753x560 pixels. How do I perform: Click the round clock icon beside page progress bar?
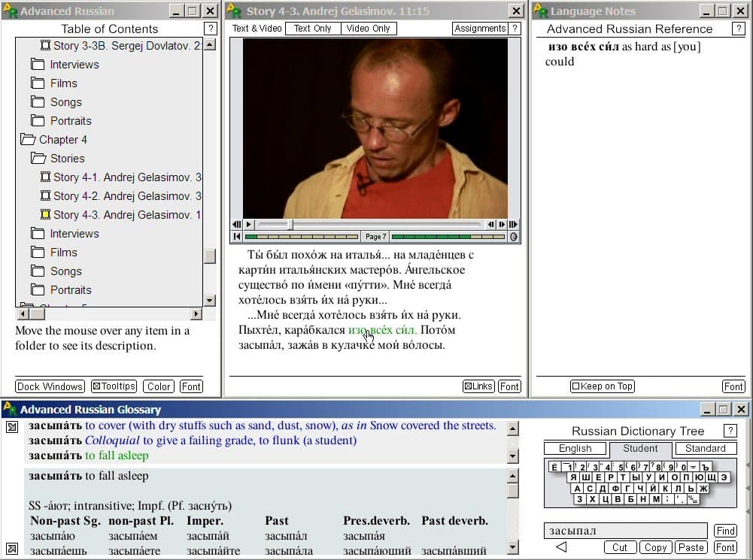[x=514, y=237]
